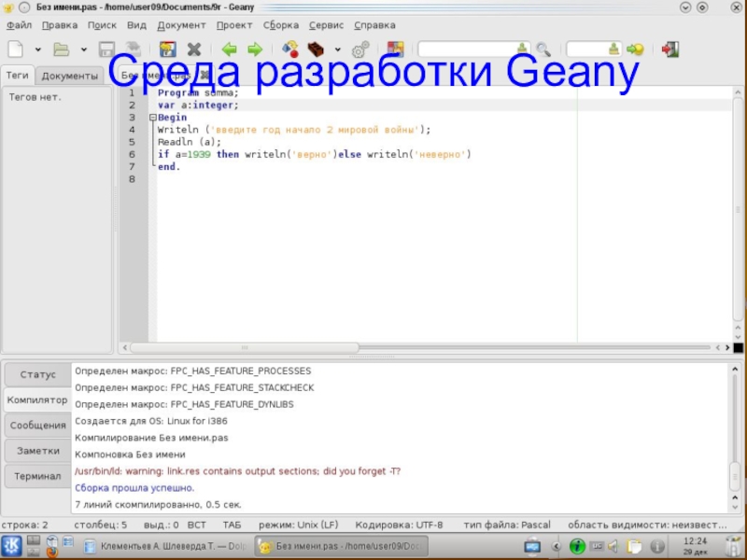Click the magnifier find icon
The width and height of the screenshot is (747, 560).
click(543, 49)
